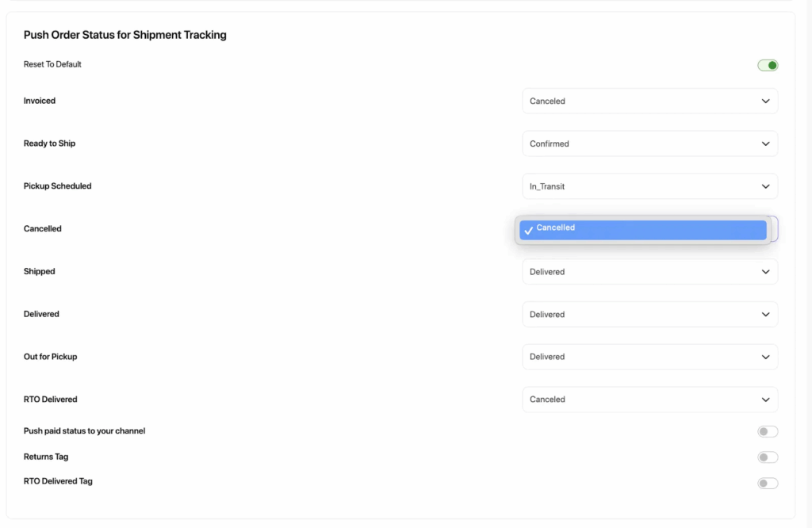Switch on the RTO Delivered Tag toggle

click(x=768, y=484)
